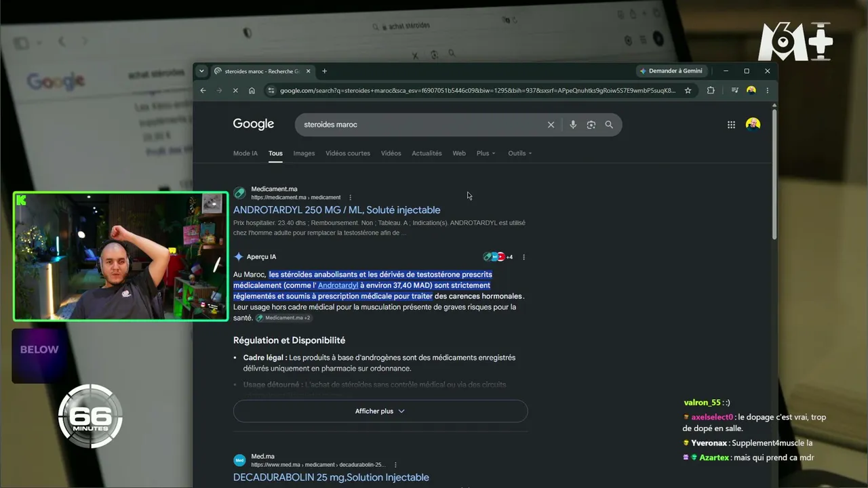The width and height of the screenshot is (868, 488).
Task: Open the 'Vidéos courtes' tab
Action: click(348, 153)
